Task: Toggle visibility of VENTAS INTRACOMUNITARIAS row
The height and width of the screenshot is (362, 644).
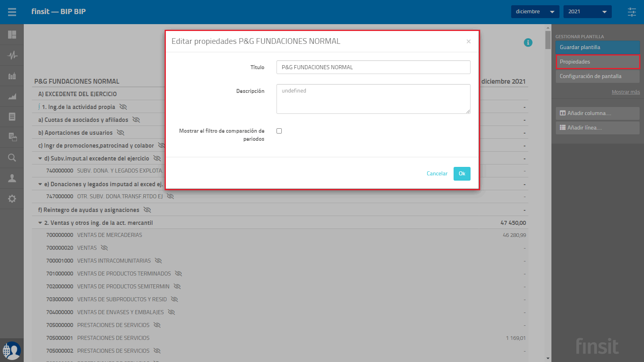Action: [x=158, y=261]
